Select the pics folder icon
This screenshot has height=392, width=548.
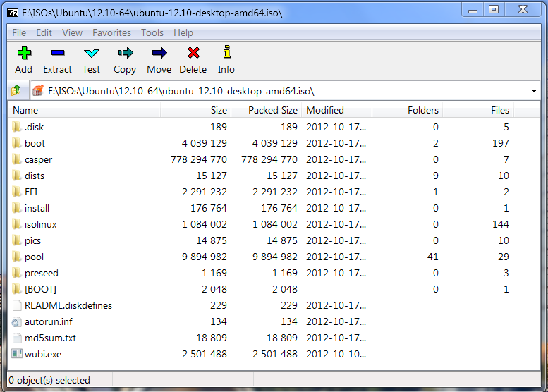click(x=16, y=240)
